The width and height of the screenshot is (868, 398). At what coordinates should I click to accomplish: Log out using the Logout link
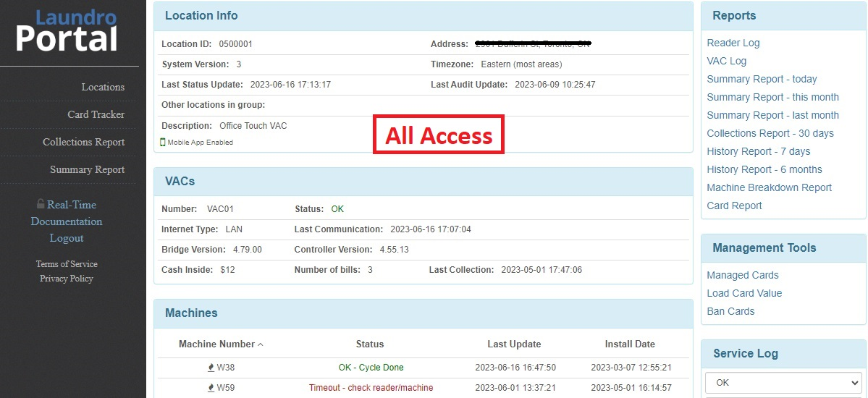pyautogui.click(x=67, y=238)
